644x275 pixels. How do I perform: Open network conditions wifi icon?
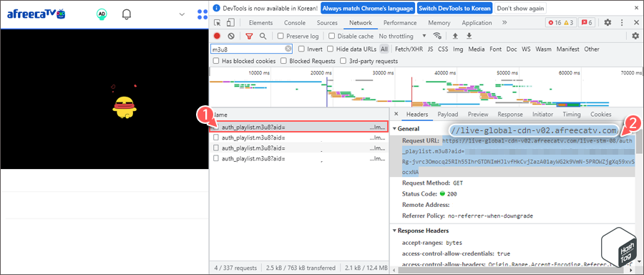[438, 37]
